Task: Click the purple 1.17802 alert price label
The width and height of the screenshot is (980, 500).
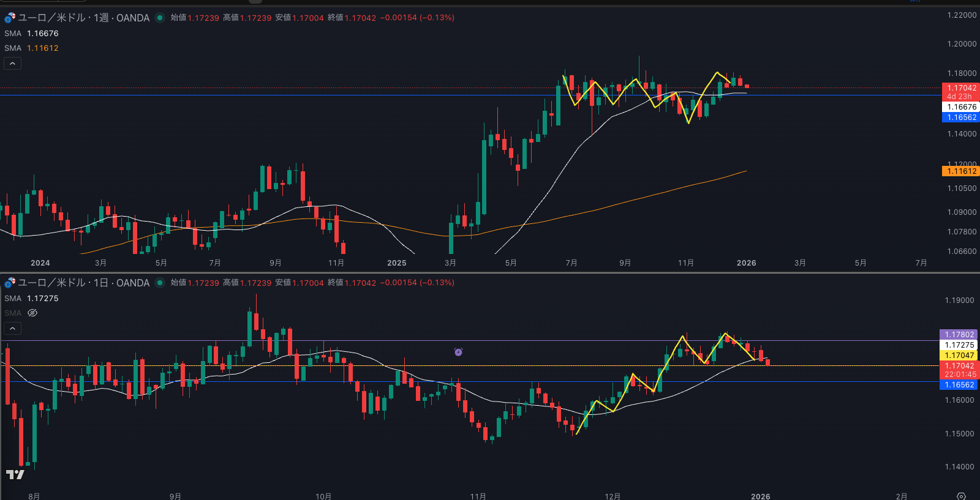Action: (x=959, y=335)
